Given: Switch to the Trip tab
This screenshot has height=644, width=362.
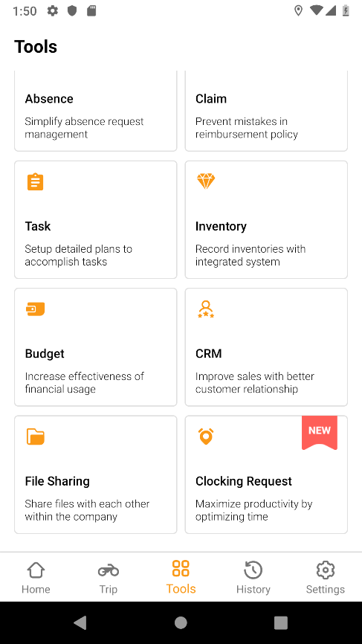Looking at the screenshot, I should point(109,578).
